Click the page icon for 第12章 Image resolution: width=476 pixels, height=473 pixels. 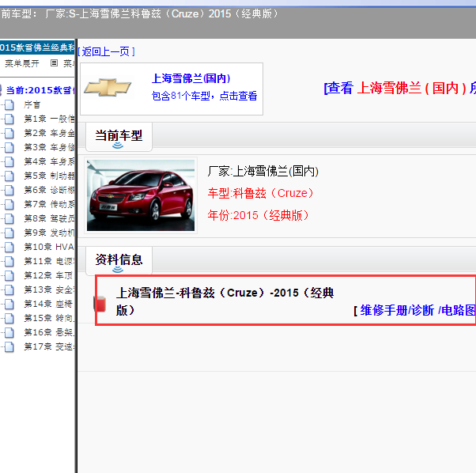[x=9, y=276]
